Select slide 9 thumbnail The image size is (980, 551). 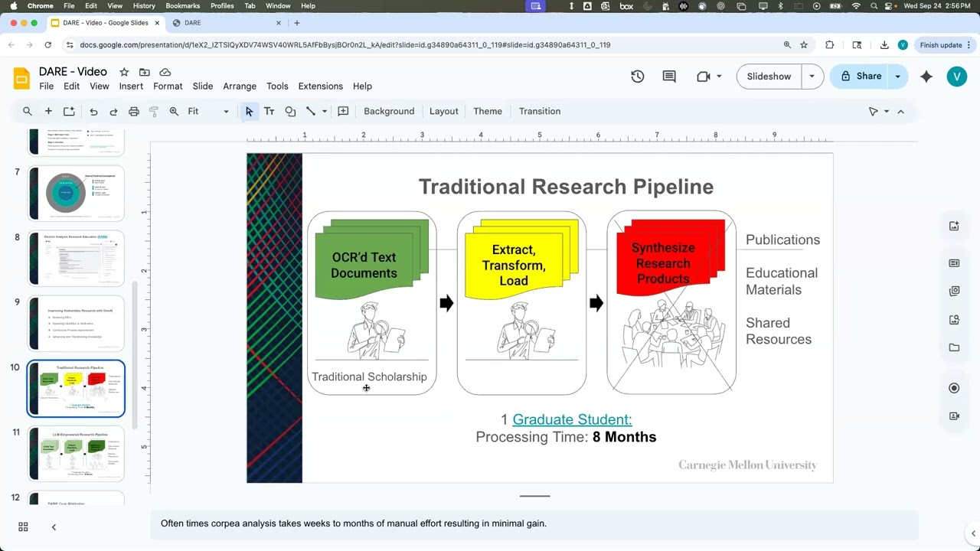tap(77, 323)
